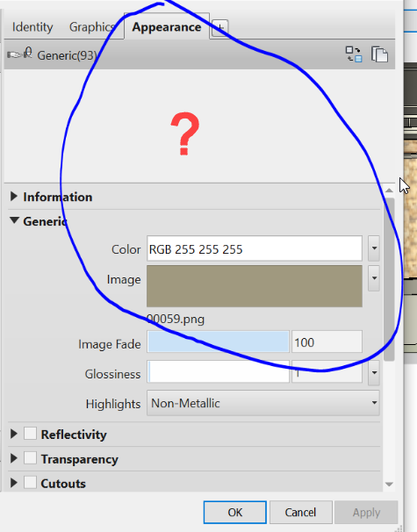This screenshot has width=417, height=532.
Task: Click the duplicate asset icon
Action: (x=379, y=54)
